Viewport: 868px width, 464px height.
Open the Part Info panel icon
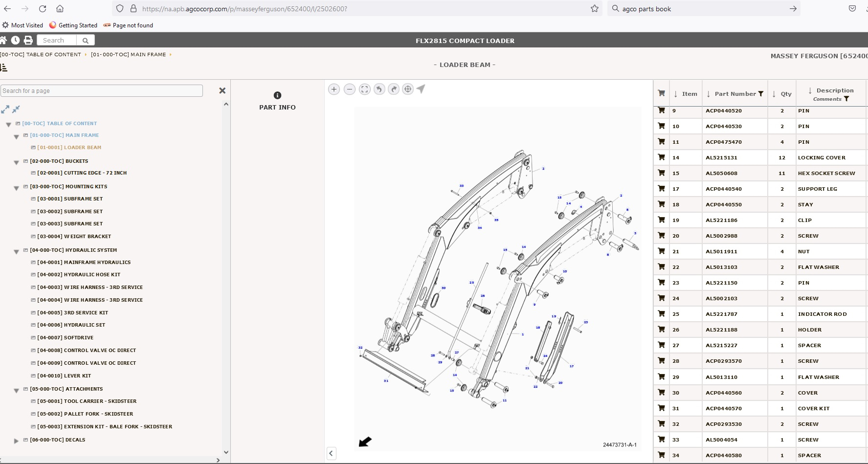pyautogui.click(x=277, y=95)
